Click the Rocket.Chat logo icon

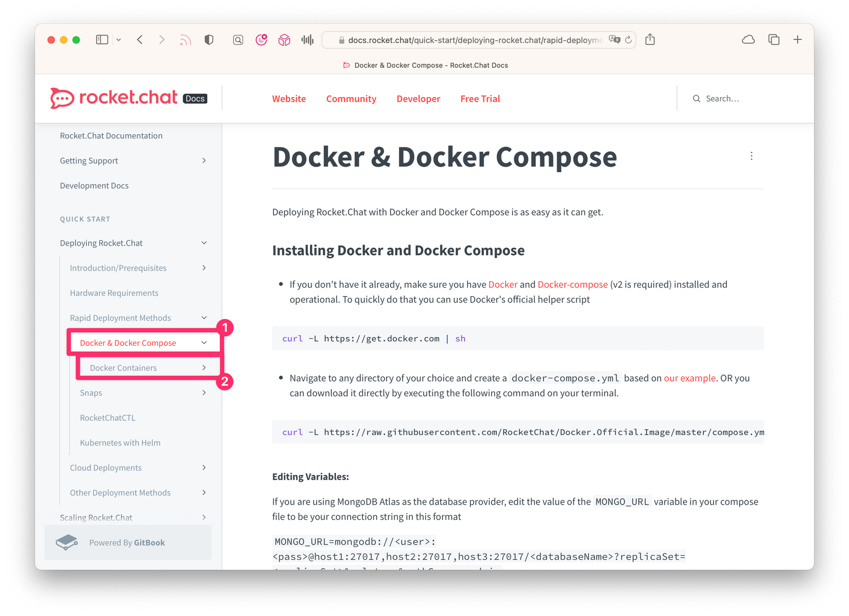point(62,98)
